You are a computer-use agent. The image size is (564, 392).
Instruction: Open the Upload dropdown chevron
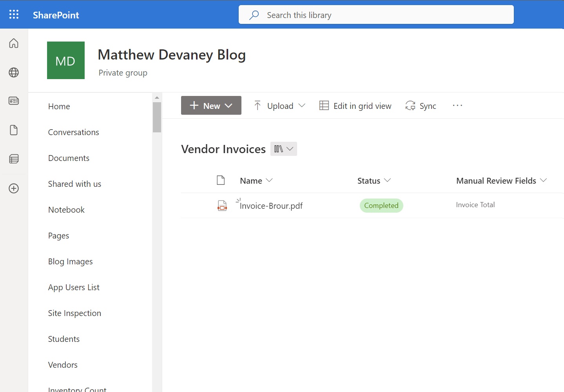(302, 105)
